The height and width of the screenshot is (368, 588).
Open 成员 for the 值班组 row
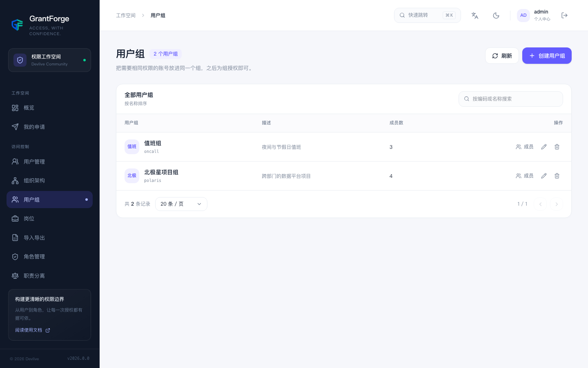(525, 147)
